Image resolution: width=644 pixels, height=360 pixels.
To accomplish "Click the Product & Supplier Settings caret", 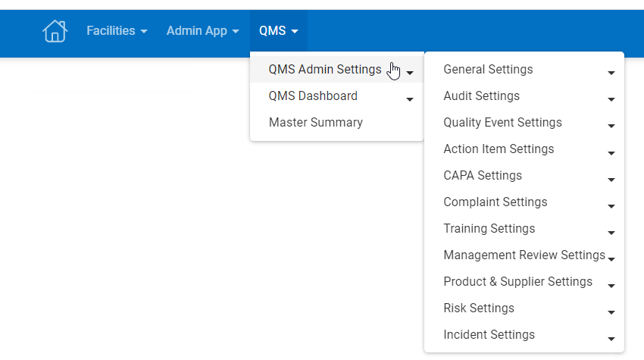I will pyautogui.click(x=611, y=286).
